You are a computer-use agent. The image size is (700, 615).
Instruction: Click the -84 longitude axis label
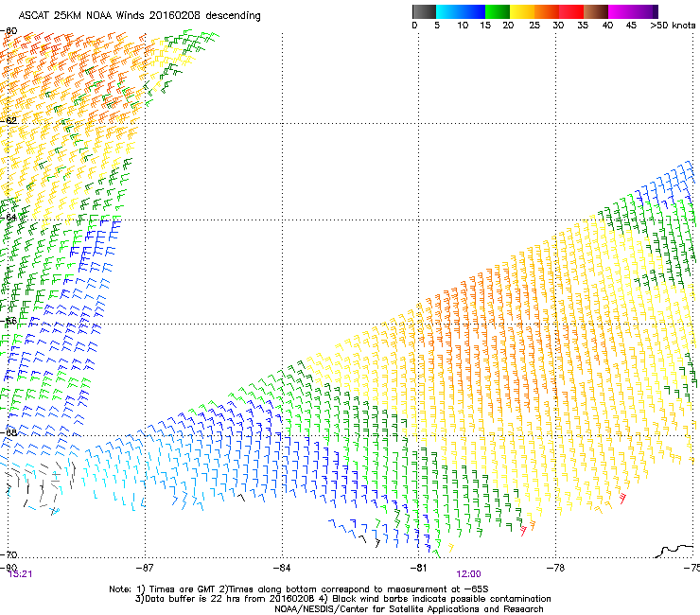tap(282, 568)
